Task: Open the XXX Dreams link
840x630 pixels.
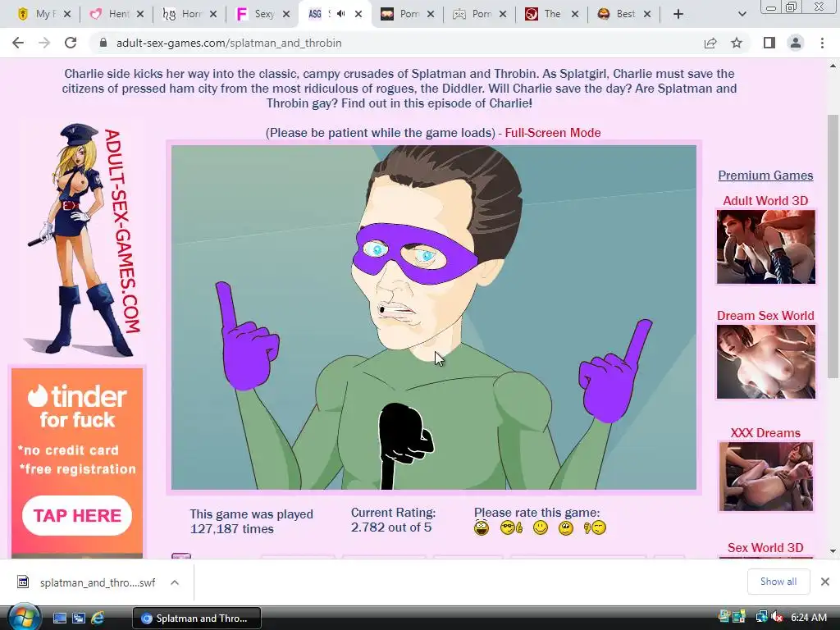Action: click(x=765, y=433)
